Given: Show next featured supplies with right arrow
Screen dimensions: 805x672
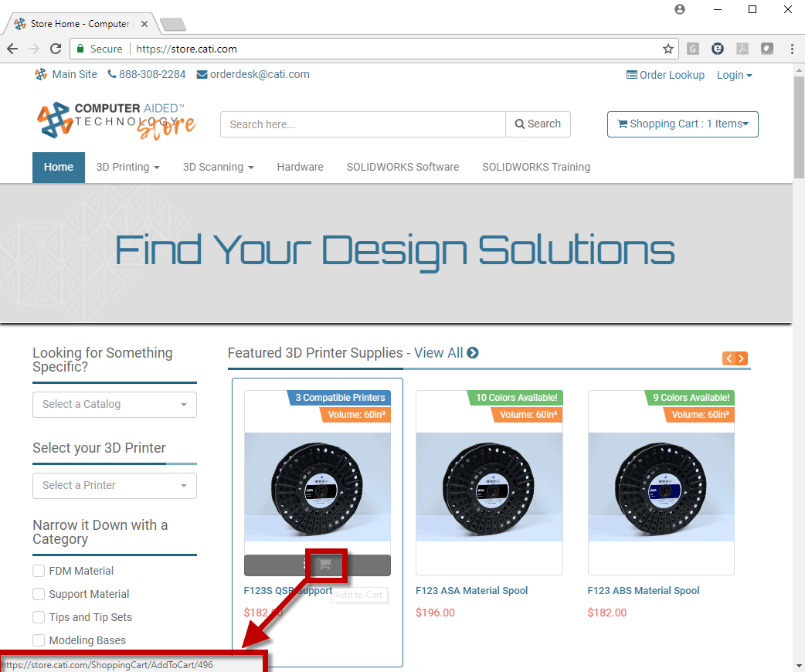Looking at the screenshot, I should (x=742, y=358).
